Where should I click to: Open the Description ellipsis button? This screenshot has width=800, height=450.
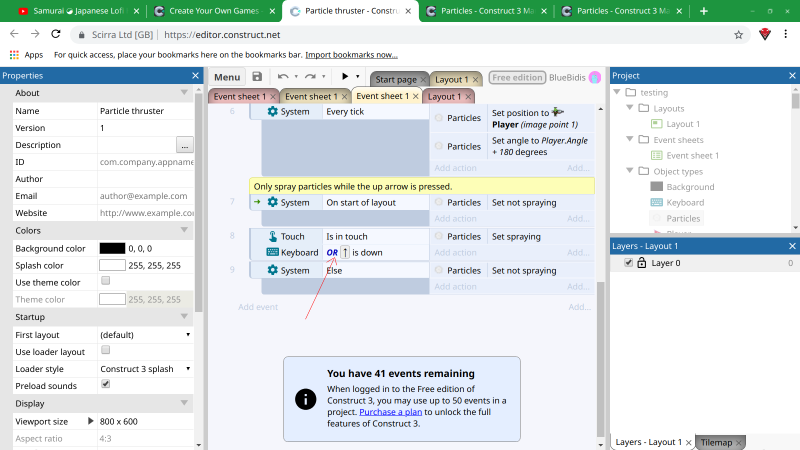(x=185, y=145)
